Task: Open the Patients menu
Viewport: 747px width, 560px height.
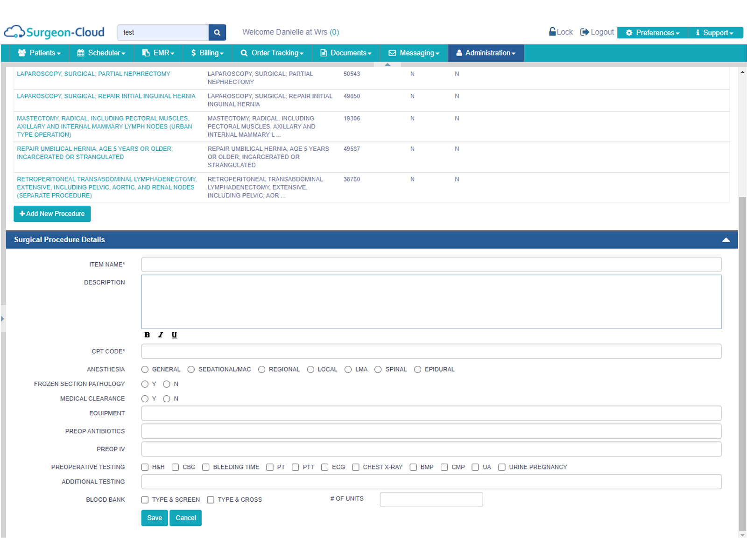Action: pyautogui.click(x=39, y=53)
